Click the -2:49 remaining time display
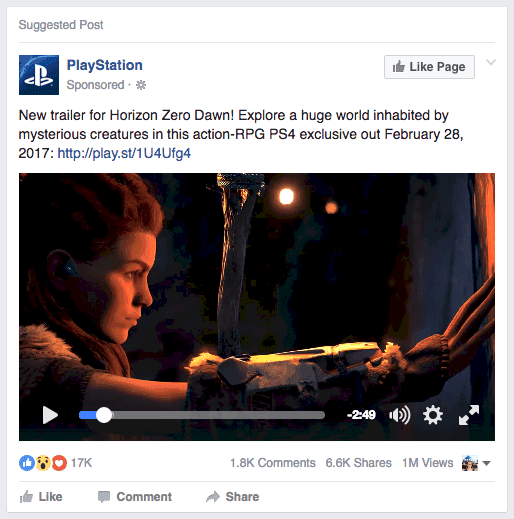This screenshot has height=519, width=514. (x=361, y=415)
